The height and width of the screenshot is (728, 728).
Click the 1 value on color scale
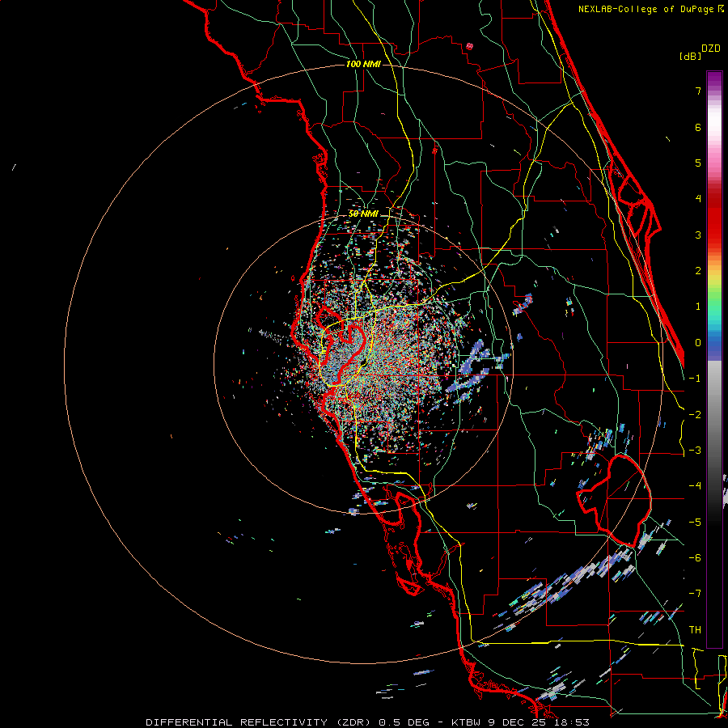[x=698, y=307]
